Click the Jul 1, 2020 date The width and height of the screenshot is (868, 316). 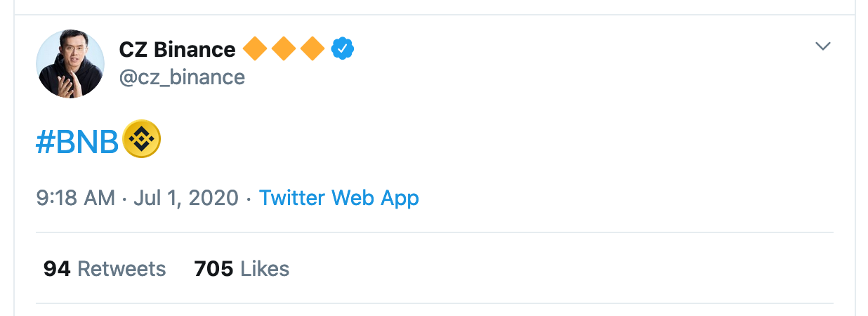tap(185, 198)
